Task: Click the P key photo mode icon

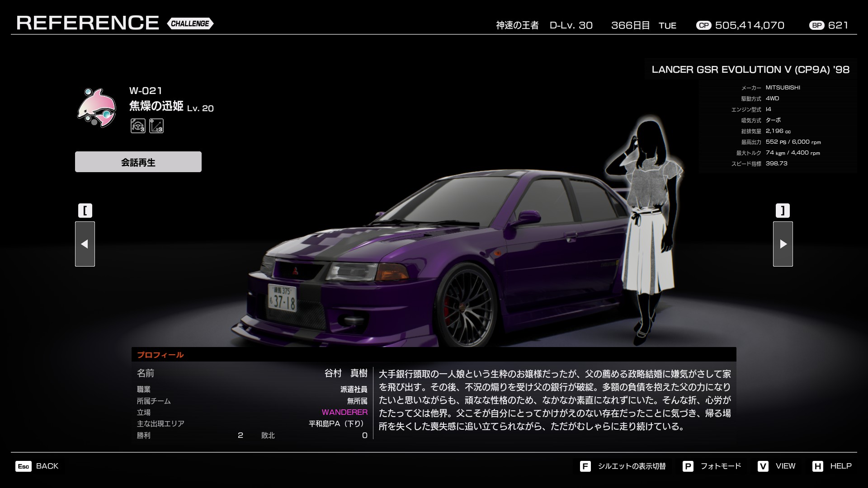Action: click(688, 466)
